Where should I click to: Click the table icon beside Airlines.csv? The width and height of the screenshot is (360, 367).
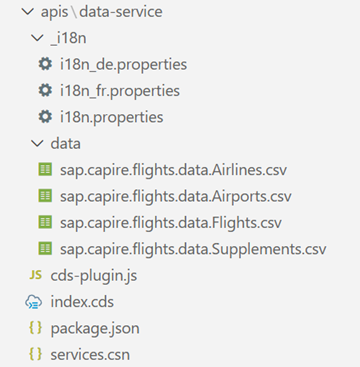45,170
